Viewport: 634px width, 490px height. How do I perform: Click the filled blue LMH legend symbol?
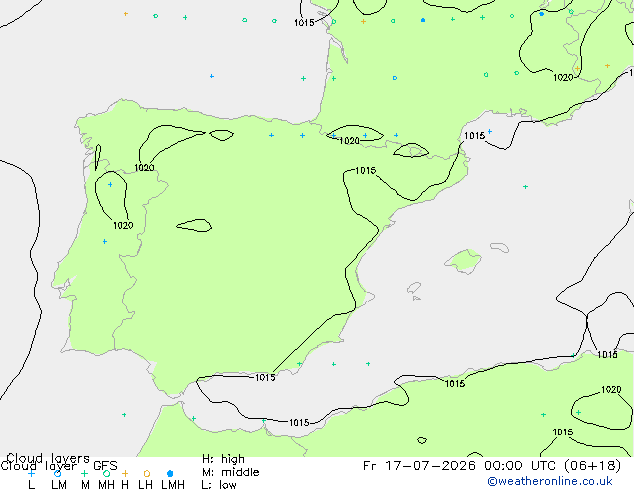[x=170, y=473]
